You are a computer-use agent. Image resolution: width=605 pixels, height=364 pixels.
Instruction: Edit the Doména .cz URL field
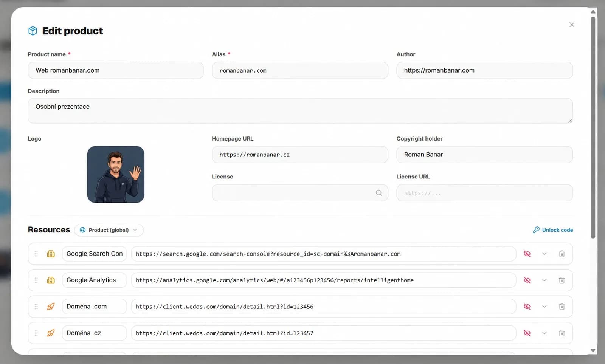[323, 333]
